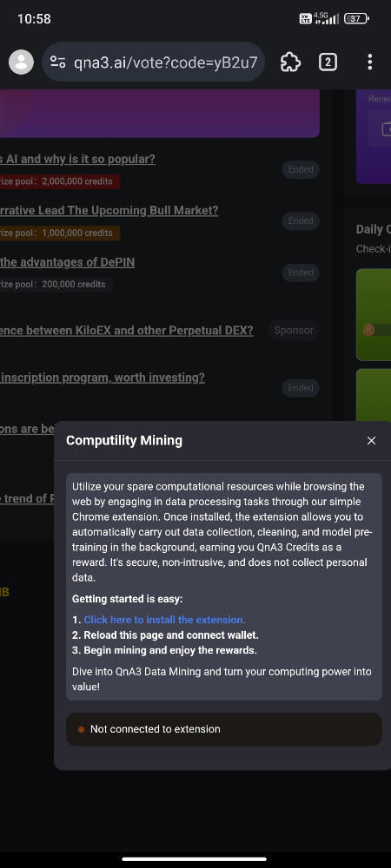This screenshot has height=868, width=391.
Task: Click here to install the extension link
Action: point(164,620)
